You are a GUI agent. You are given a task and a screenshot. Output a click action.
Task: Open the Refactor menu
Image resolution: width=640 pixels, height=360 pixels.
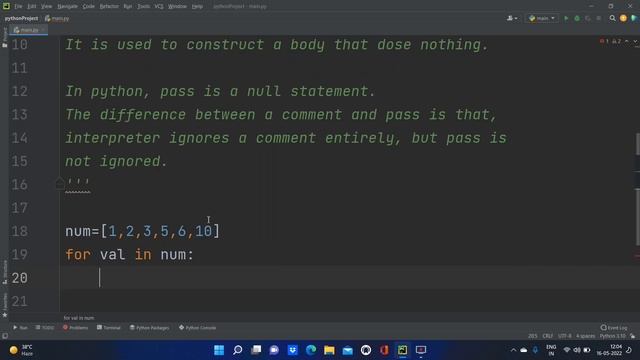(109, 7)
